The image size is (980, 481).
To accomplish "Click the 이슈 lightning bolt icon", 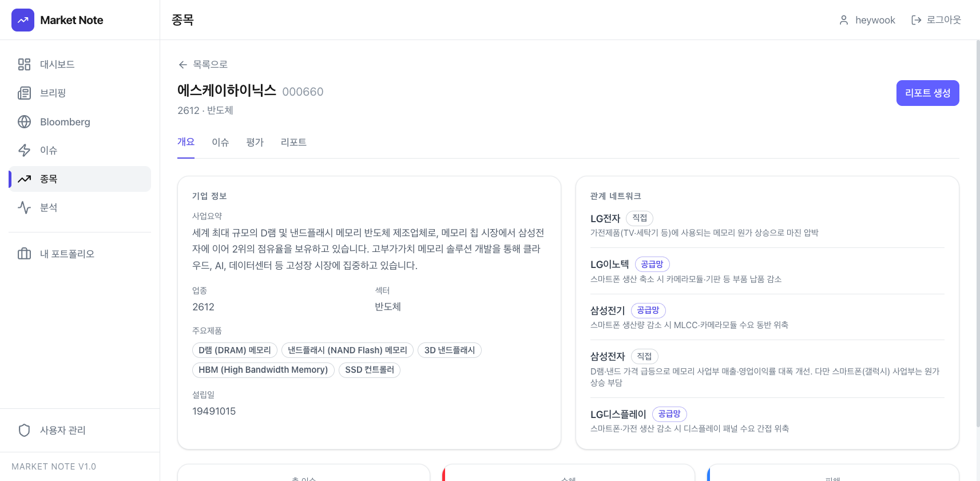I will pos(24,150).
